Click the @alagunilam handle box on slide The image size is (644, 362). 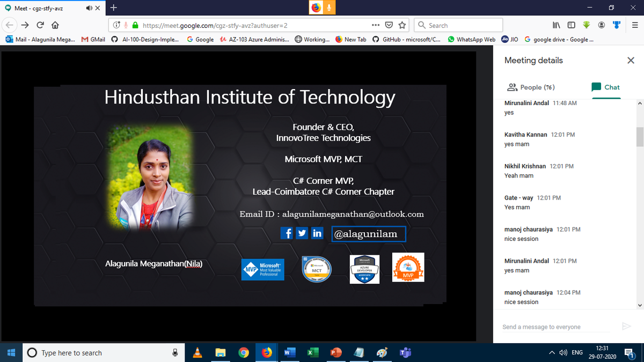(368, 234)
